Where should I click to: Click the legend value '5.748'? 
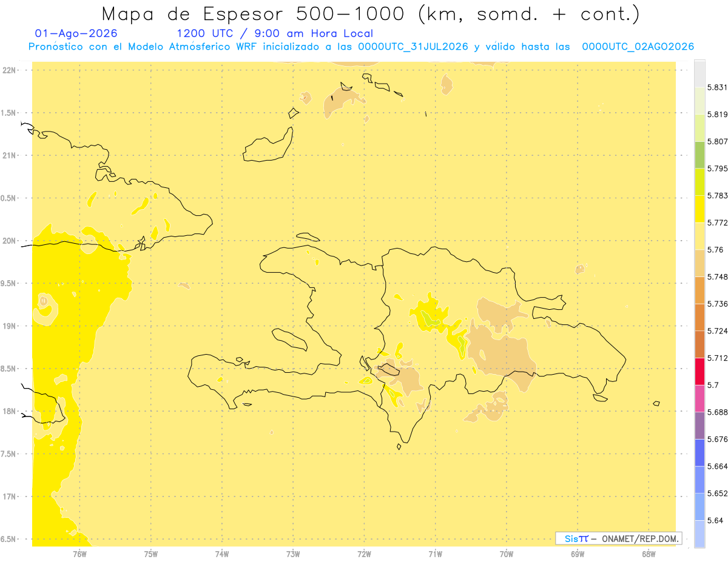[x=717, y=276]
